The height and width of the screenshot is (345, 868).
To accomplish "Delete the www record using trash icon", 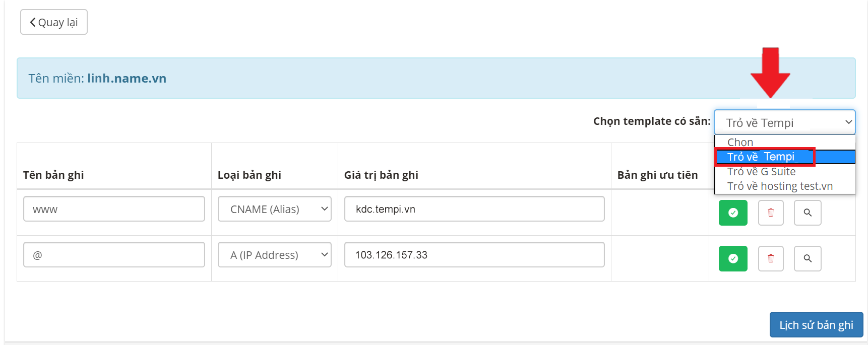I will pos(771,213).
